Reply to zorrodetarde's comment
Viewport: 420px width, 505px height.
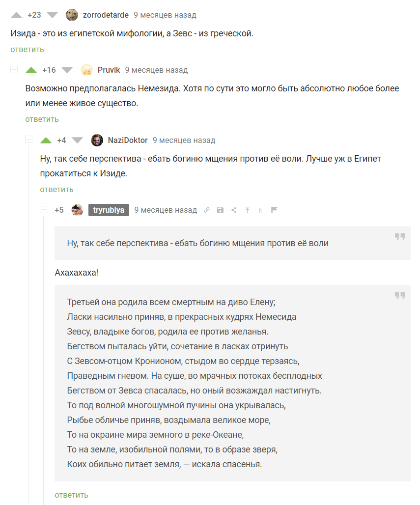pyautogui.click(x=27, y=49)
